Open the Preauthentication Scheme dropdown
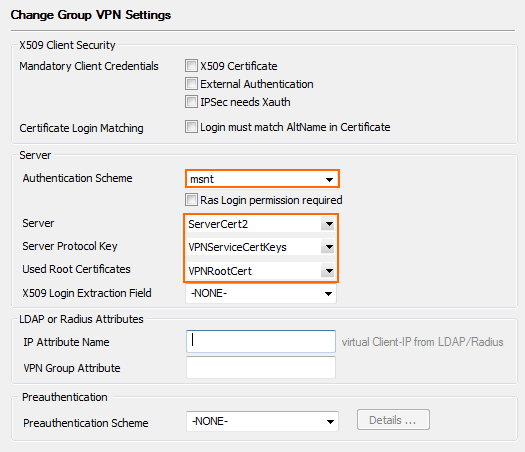The width and height of the screenshot is (525, 452). click(262, 421)
